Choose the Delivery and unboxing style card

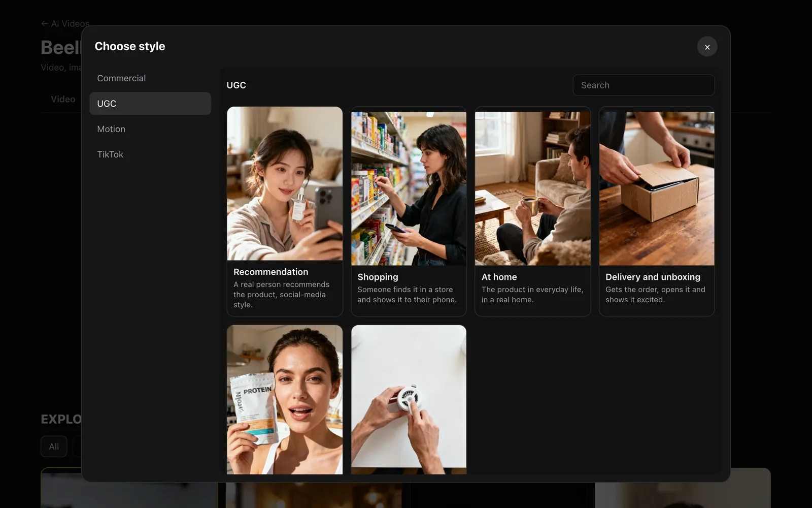point(657,211)
